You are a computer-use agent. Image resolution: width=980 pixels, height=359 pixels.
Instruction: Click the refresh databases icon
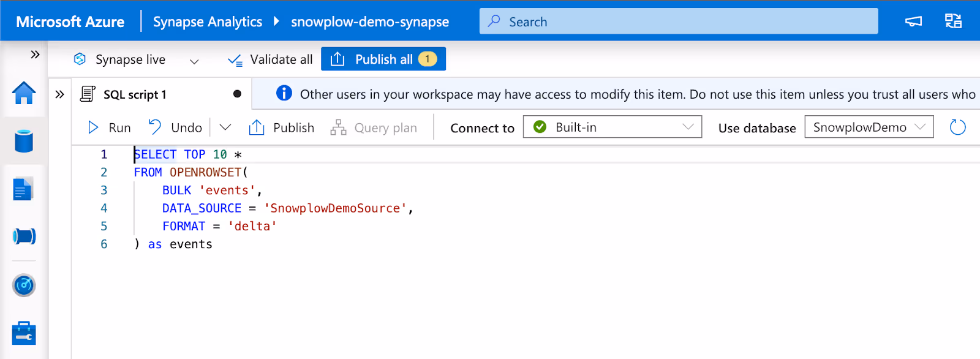pos(957,127)
